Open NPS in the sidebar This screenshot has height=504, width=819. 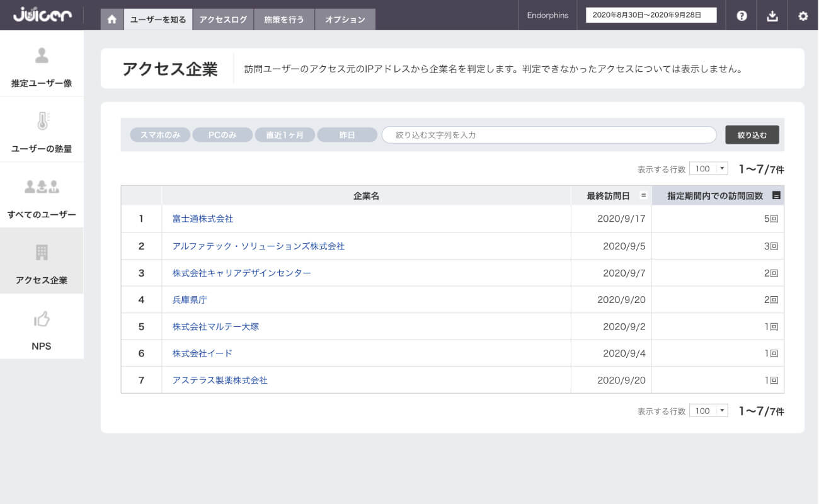(x=42, y=326)
